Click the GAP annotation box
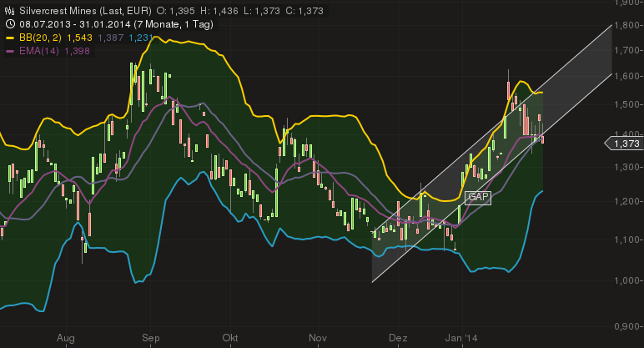This screenshot has height=348, width=644. (478, 197)
